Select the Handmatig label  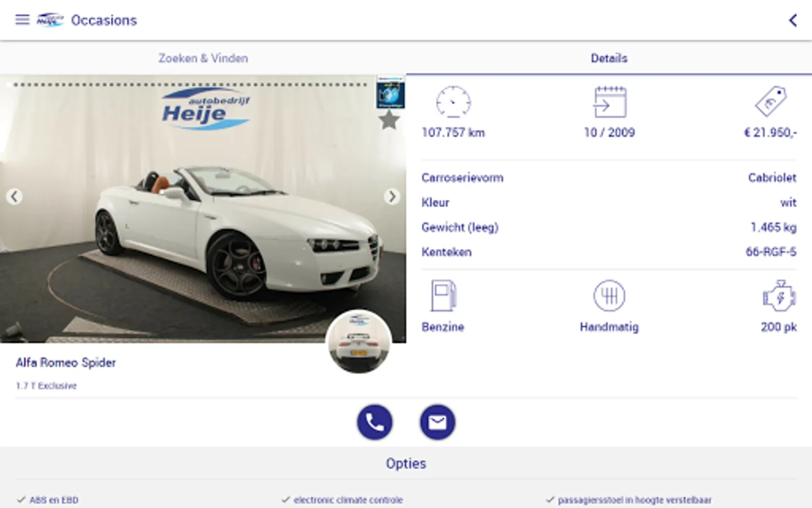609,327
